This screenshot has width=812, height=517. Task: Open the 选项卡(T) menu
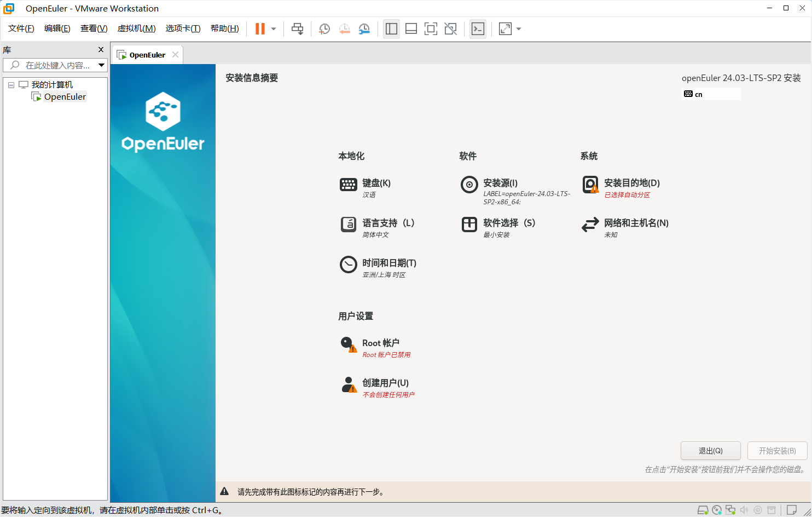(183, 28)
